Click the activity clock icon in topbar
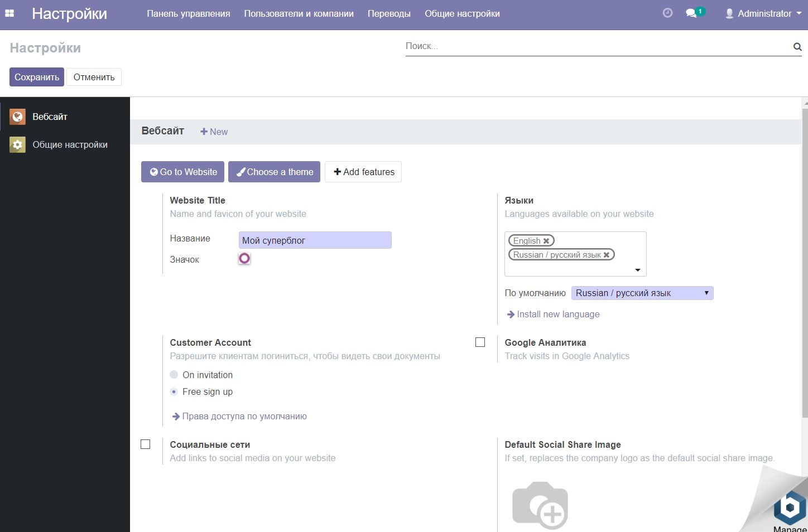The width and height of the screenshot is (808, 532). click(667, 12)
